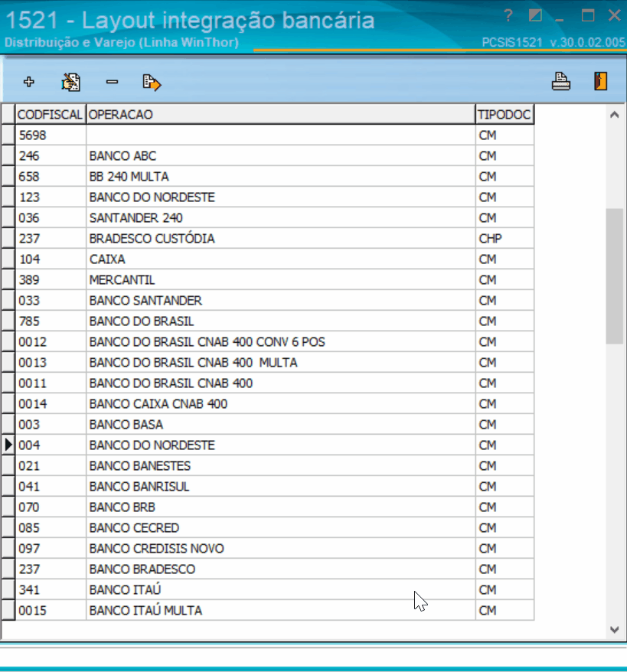627x672 pixels.
Task: Select code 0011 cell
Action: point(51,383)
